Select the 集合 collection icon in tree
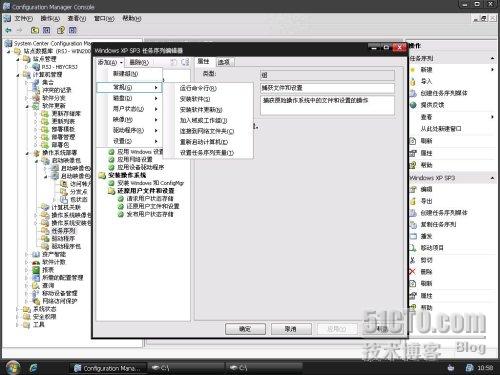 [36, 82]
